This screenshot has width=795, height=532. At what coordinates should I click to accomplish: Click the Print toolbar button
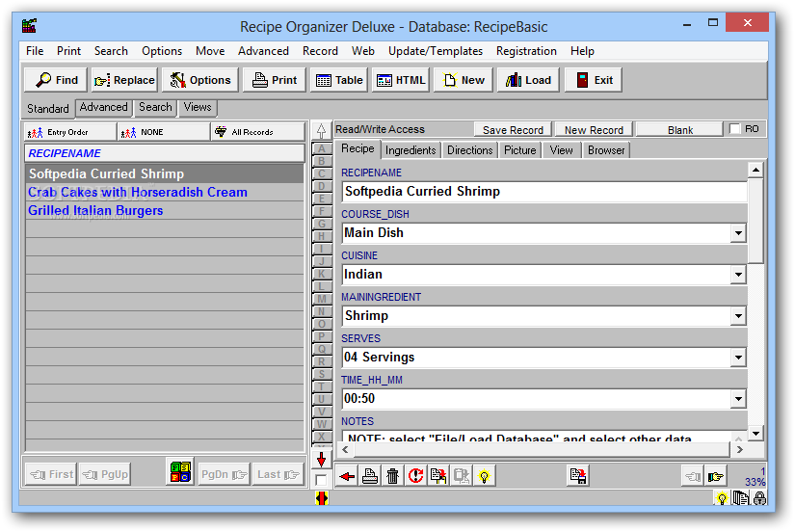pyautogui.click(x=275, y=80)
